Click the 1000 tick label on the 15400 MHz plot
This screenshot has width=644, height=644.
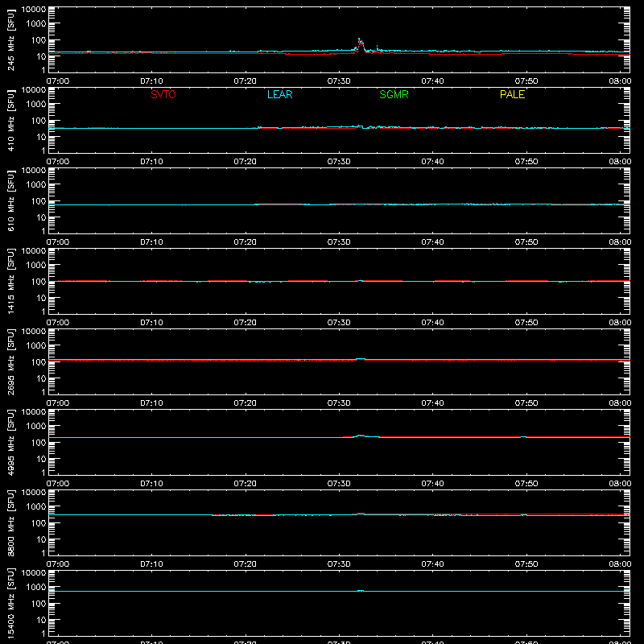click(x=36, y=588)
